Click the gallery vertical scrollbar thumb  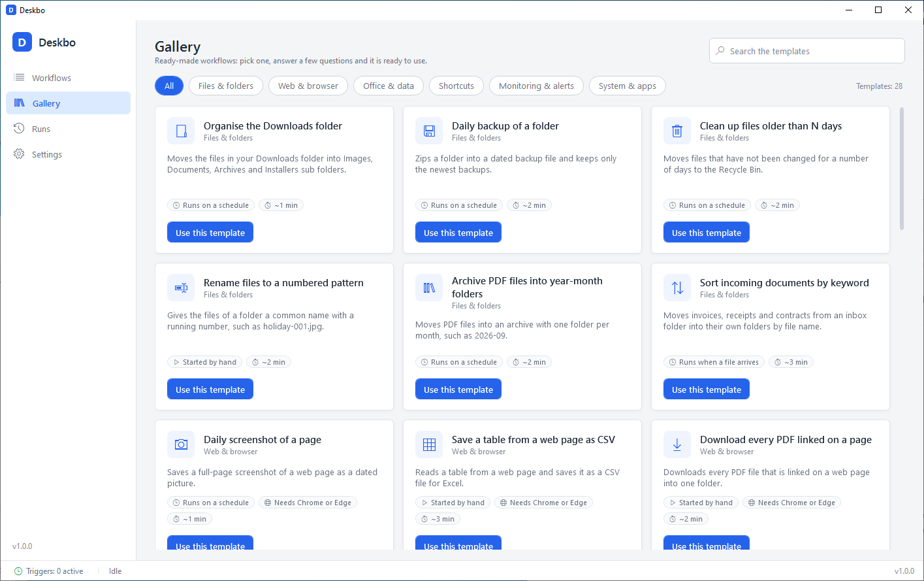tap(902, 169)
